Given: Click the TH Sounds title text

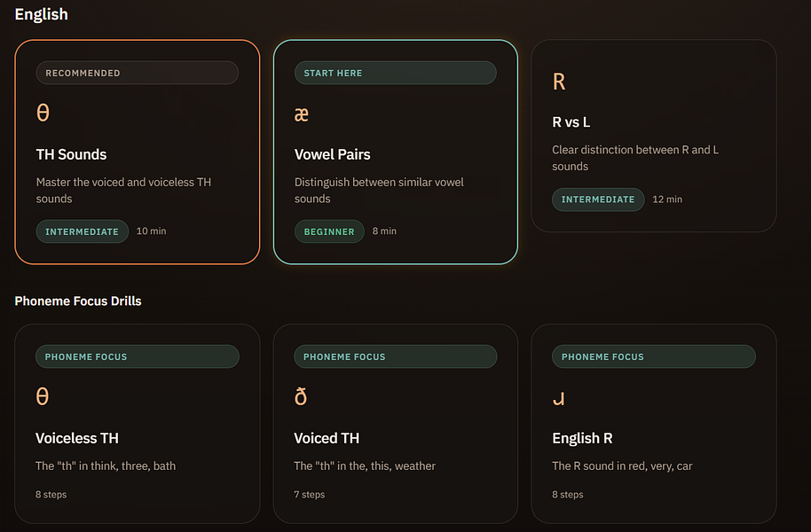Looking at the screenshot, I should pyautogui.click(x=71, y=154).
